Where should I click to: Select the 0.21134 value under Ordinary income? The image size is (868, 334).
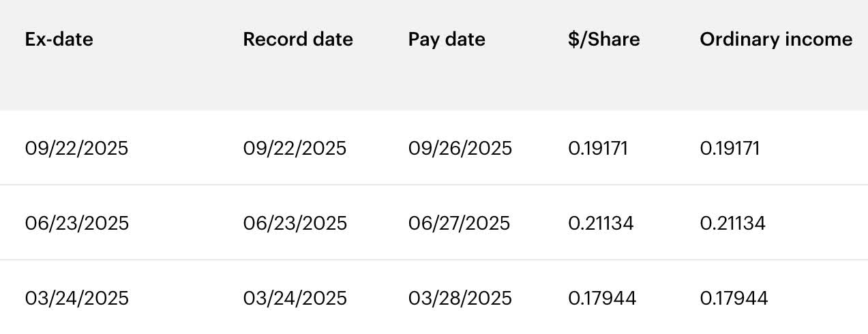pyautogui.click(x=732, y=223)
